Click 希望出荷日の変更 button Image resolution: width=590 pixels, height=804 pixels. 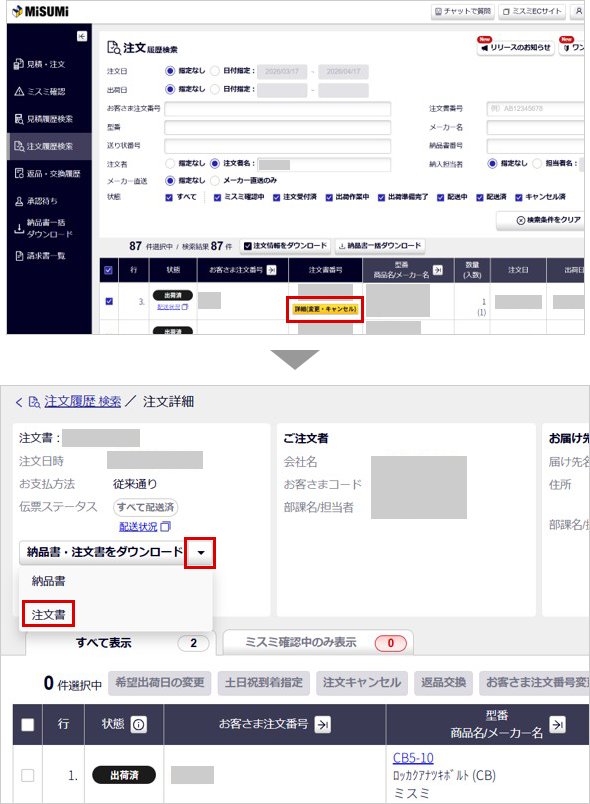click(x=159, y=683)
